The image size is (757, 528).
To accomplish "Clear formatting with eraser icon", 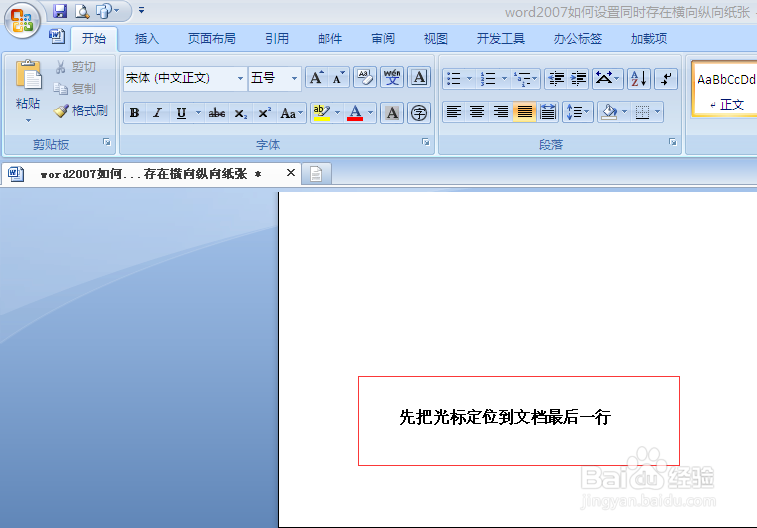I will point(365,78).
